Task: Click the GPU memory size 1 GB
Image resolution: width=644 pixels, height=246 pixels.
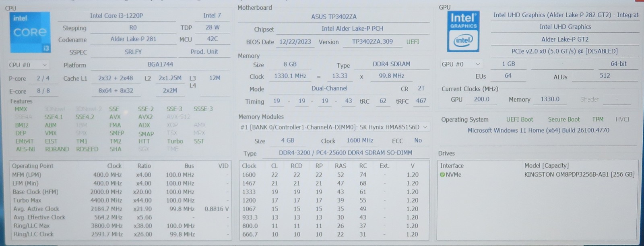Action: click(x=508, y=64)
